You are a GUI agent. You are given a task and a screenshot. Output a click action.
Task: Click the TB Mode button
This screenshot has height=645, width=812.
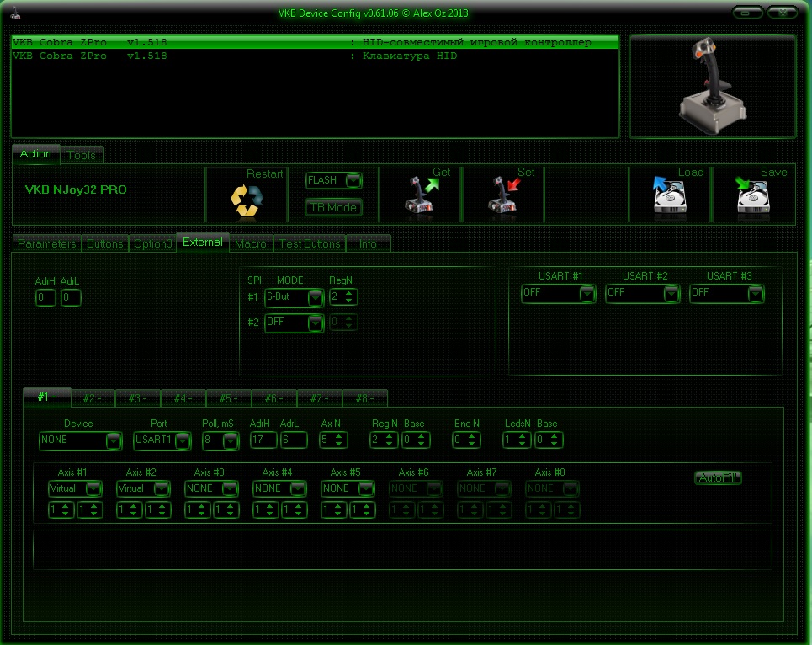click(333, 208)
